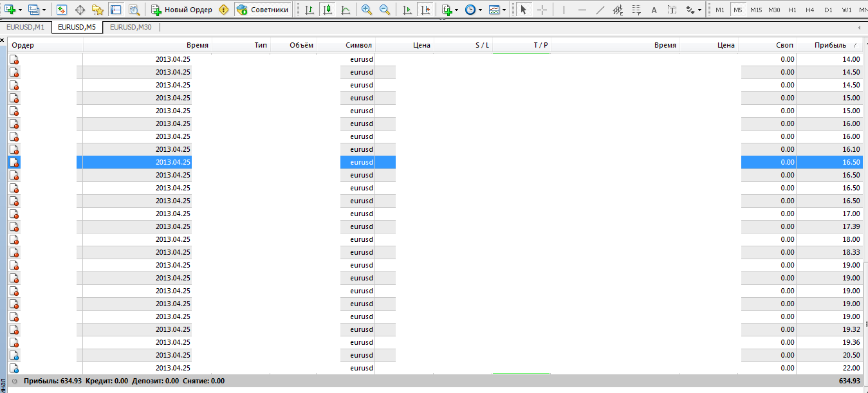The height and width of the screenshot is (393, 868).
Task: Set timeframe to M15
Action: click(x=756, y=10)
